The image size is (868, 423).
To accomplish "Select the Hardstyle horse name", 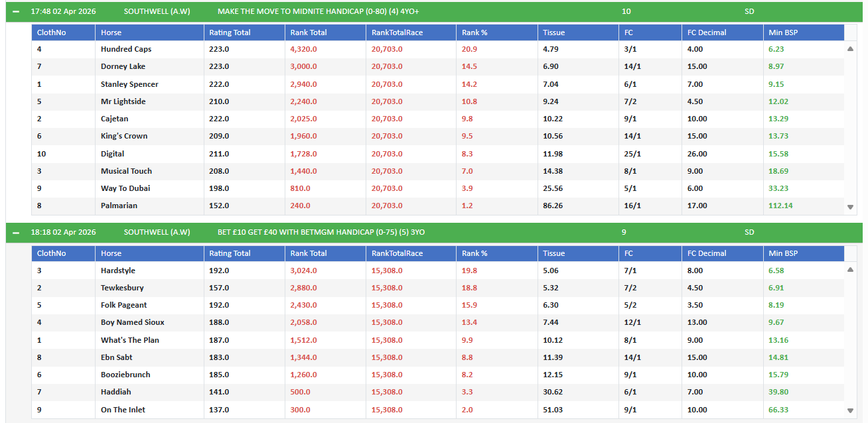I will [x=120, y=271].
